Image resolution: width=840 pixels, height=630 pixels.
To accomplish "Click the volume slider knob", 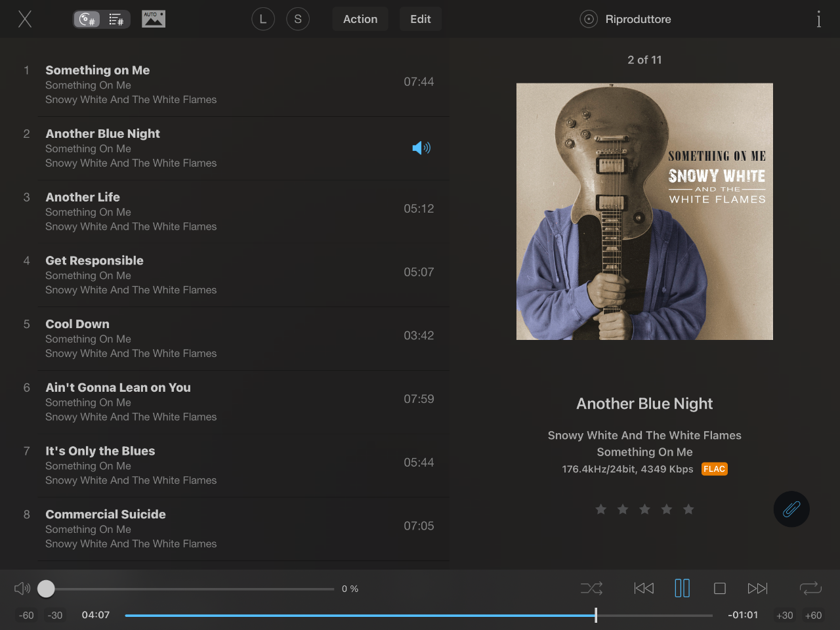I will [46, 589].
